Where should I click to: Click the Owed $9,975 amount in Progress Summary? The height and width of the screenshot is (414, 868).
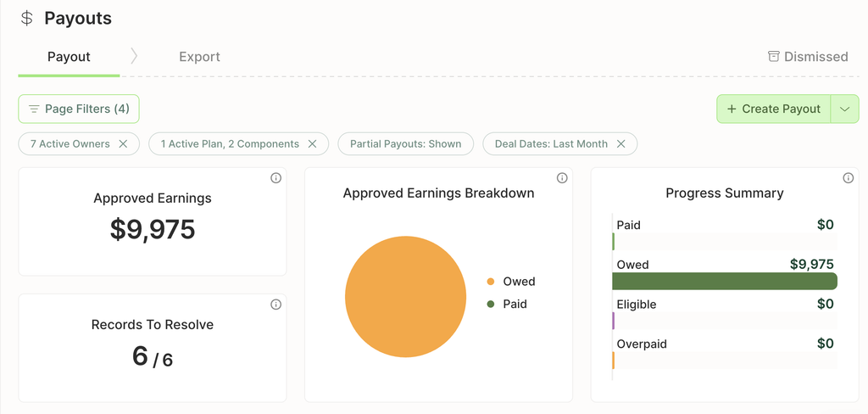click(811, 265)
